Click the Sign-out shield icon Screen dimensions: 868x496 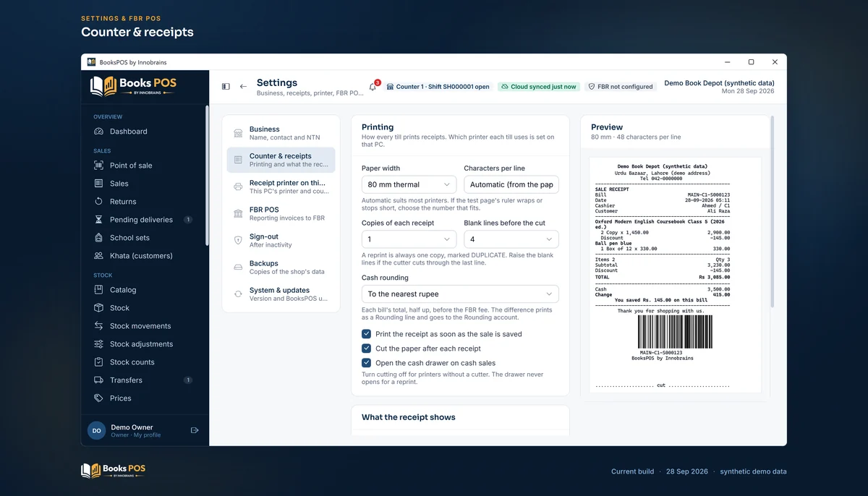(x=238, y=241)
